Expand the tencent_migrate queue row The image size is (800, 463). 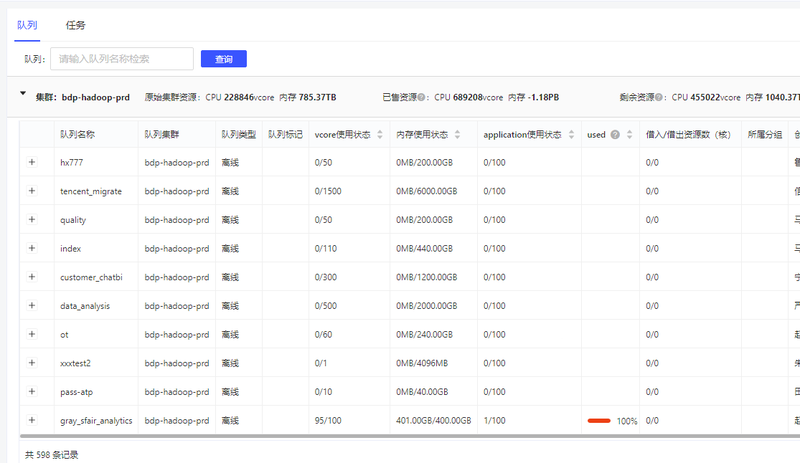pyautogui.click(x=31, y=191)
